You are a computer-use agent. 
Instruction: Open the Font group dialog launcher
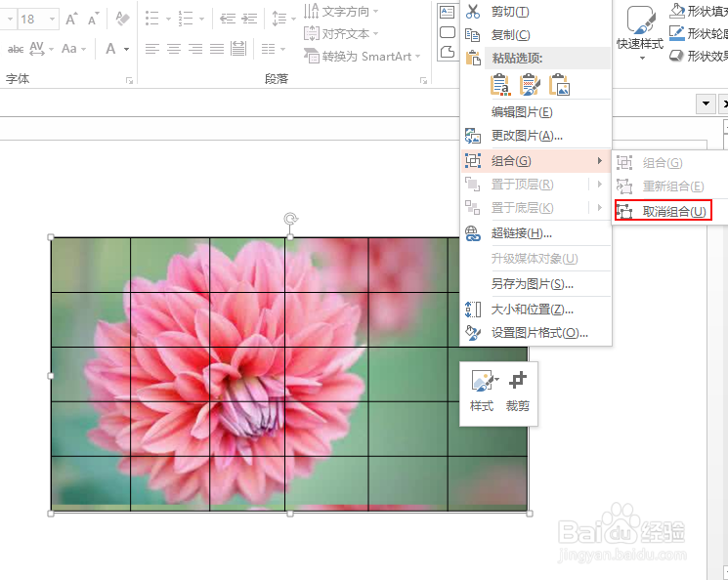pos(129,81)
